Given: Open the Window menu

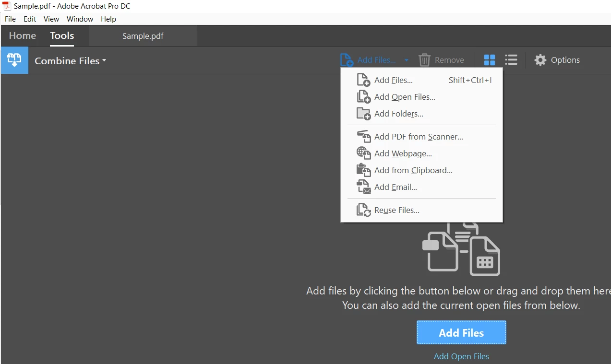Looking at the screenshot, I should pyautogui.click(x=80, y=19).
